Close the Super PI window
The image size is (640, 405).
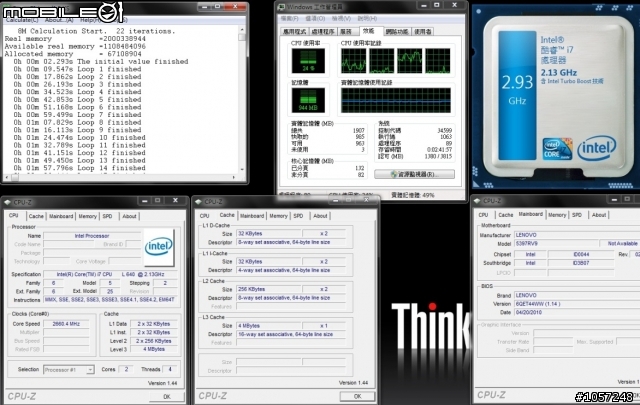click(236, 7)
